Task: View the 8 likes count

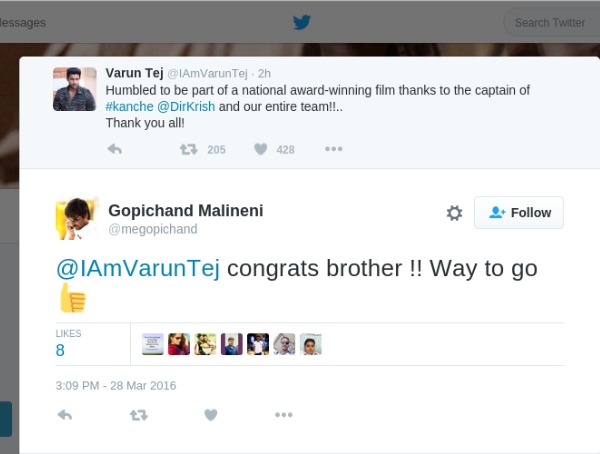Action: pos(60,350)
